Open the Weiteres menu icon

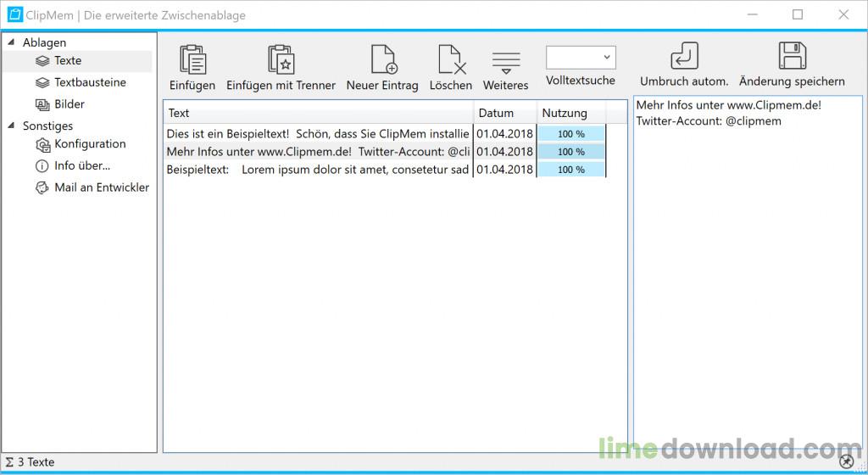(x=505, y=61)
